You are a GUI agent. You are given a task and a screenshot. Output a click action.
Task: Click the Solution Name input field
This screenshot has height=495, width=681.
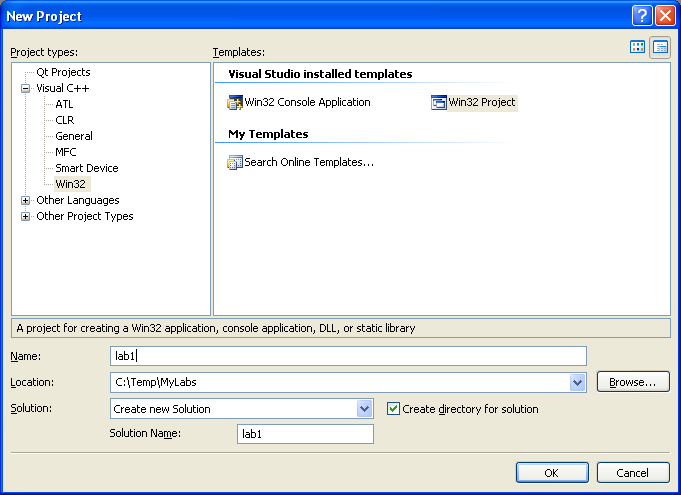(305, 434)
